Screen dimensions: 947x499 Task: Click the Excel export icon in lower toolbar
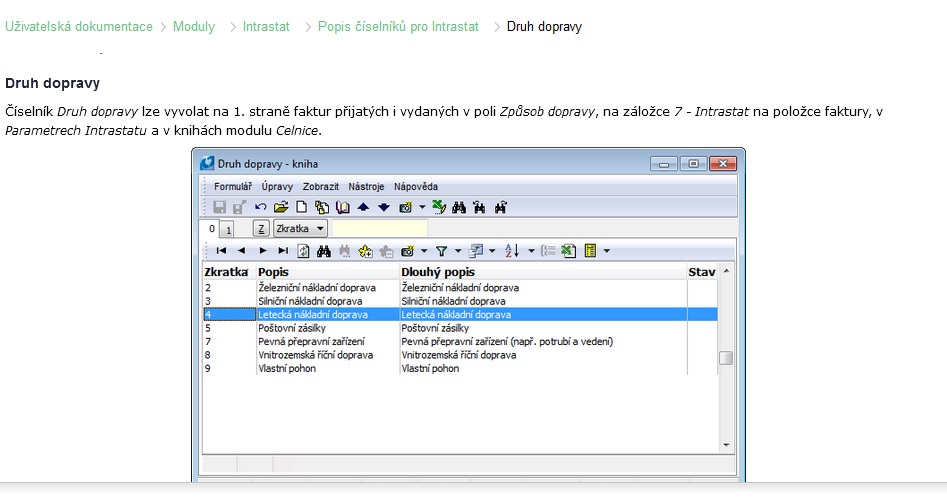pyautogui.click(x=568, y=251)
